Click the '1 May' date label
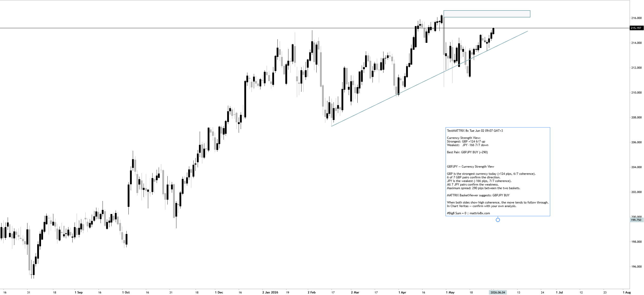This screenshot has width=644, height=295. coord(450,292)
